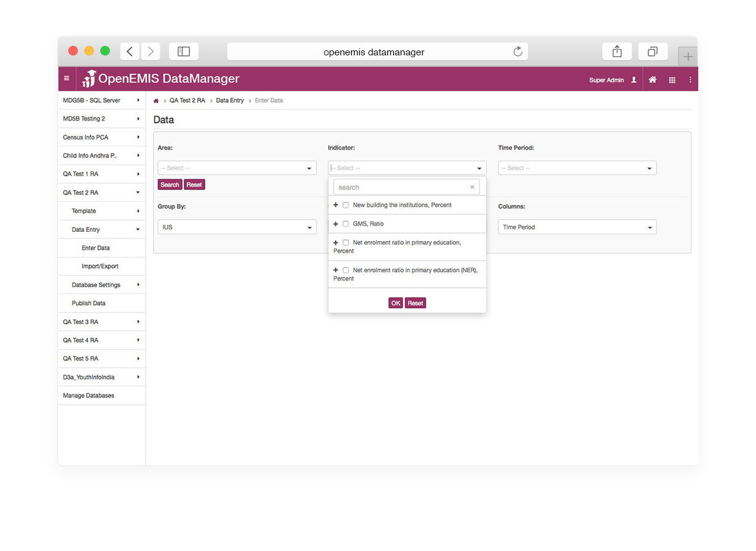This screenshot has height=551, width=756.
Task: Expand QA Test 5 RA in sidebar
Action: tap(101, 359)
